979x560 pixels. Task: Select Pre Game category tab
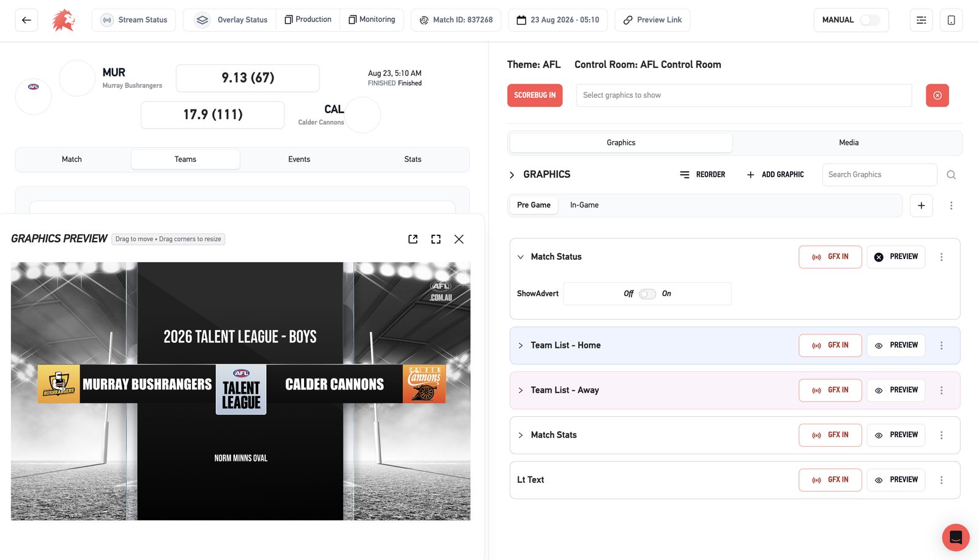click(534, 205)
